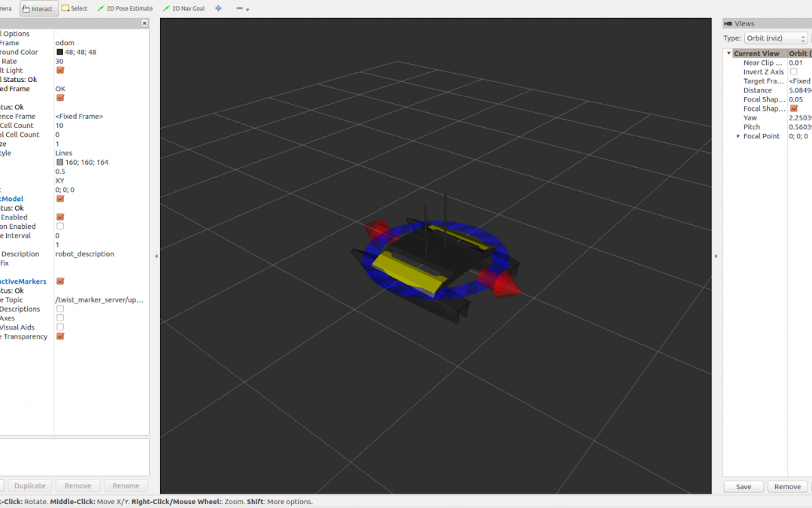Click the Distance value field in Views
Viewport: 812px width, 508px height.
(x=798, y=90)
